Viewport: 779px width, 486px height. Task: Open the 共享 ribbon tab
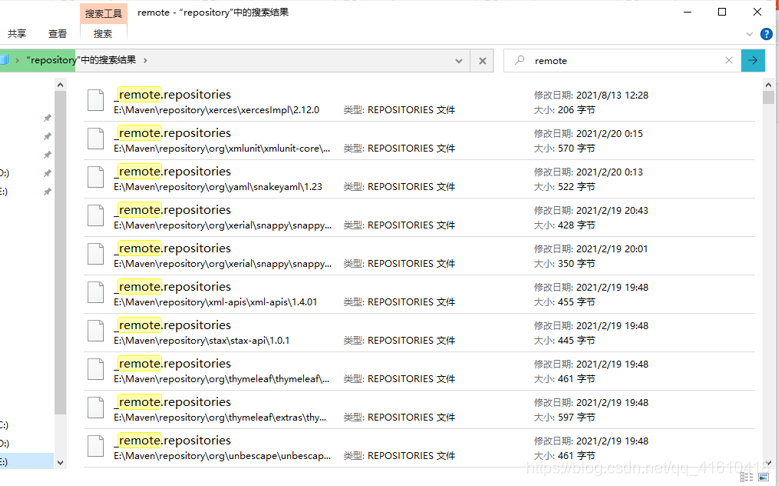[17, 34]
